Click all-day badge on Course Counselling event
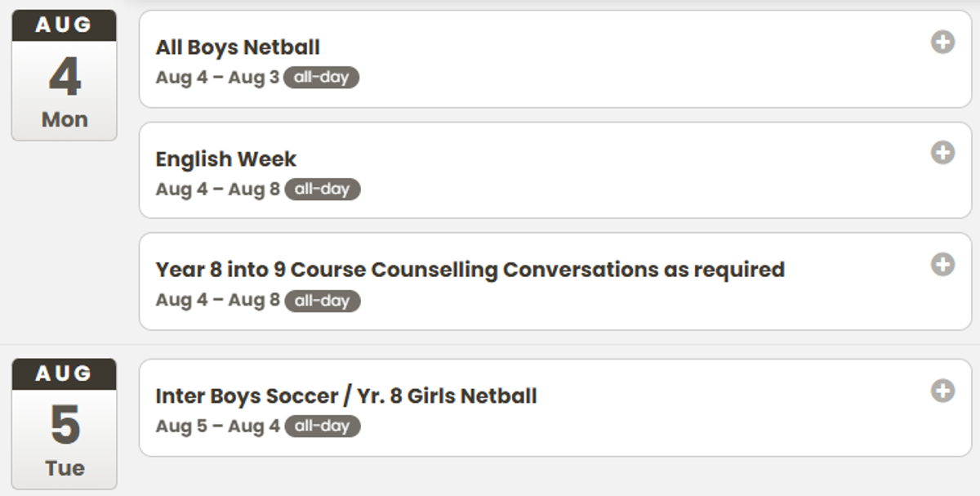The height and width of the screenshot is (496, 980). tap(322, 300)
